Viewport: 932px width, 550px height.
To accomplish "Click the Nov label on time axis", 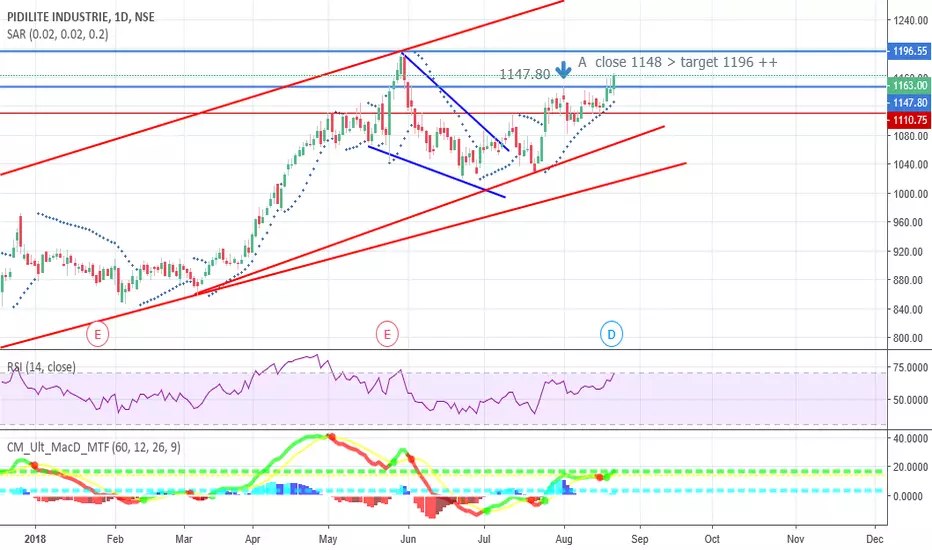I will [x=795, y=539].
